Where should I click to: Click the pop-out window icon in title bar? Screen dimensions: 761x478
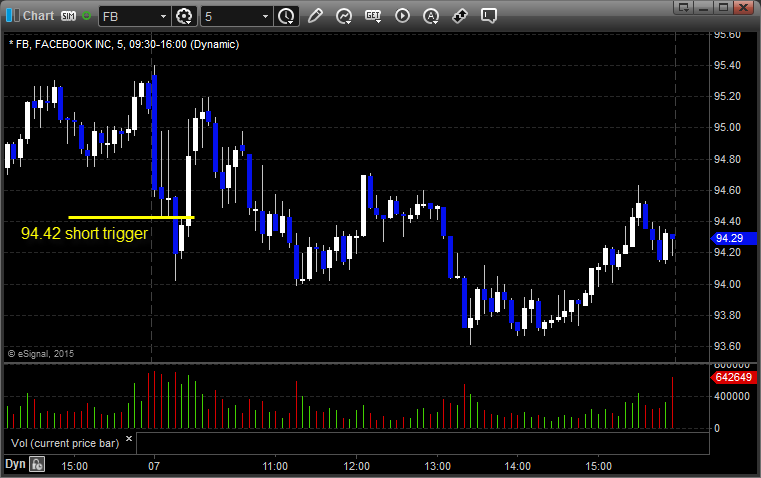684,7
